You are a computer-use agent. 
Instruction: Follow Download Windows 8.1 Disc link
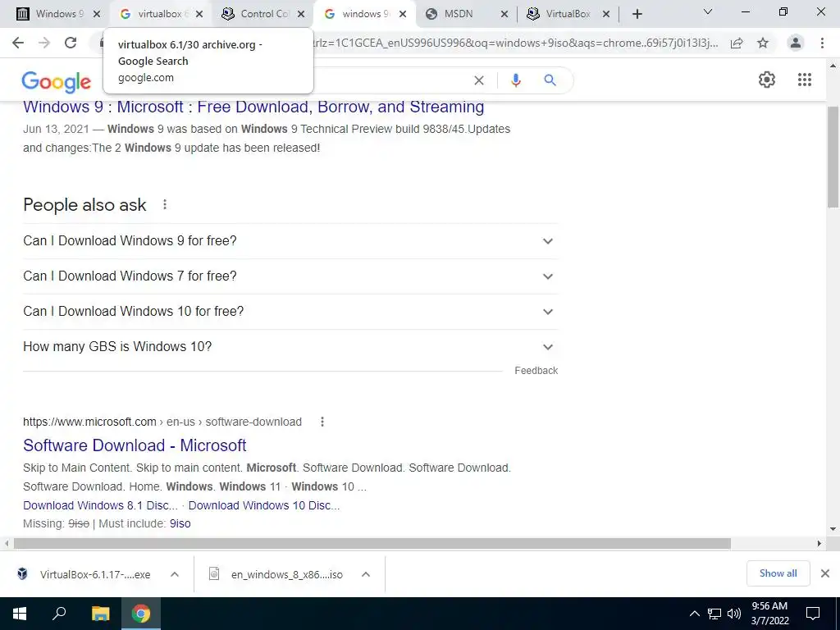coord(100,505)
